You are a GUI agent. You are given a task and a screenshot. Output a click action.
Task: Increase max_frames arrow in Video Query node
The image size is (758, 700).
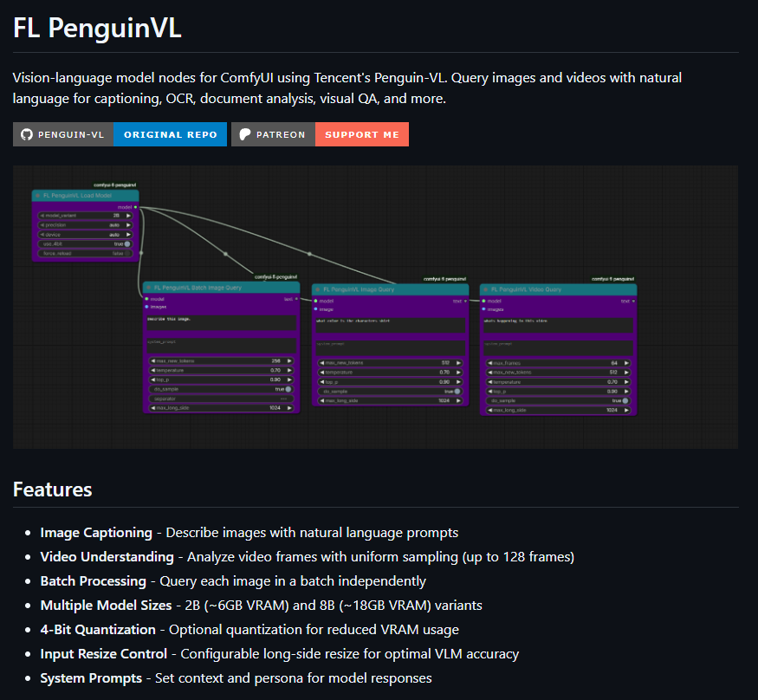626,363
